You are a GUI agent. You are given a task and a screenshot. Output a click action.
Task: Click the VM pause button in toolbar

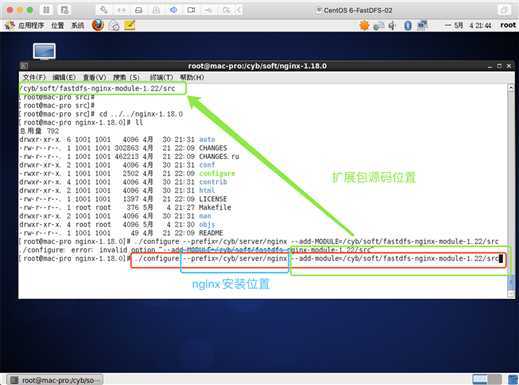(46, 10)
